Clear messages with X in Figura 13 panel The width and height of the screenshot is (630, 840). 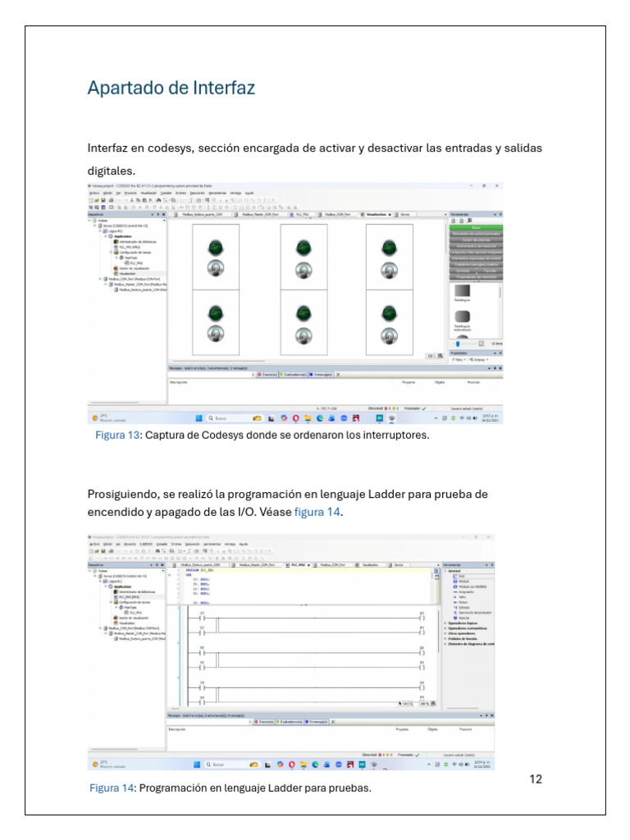point(338,374)
